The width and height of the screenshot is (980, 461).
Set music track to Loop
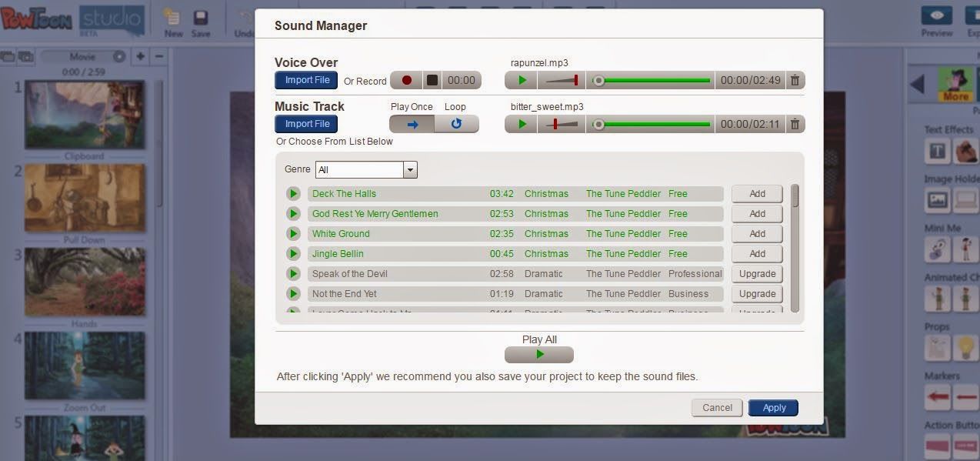(x=456, y=124)
